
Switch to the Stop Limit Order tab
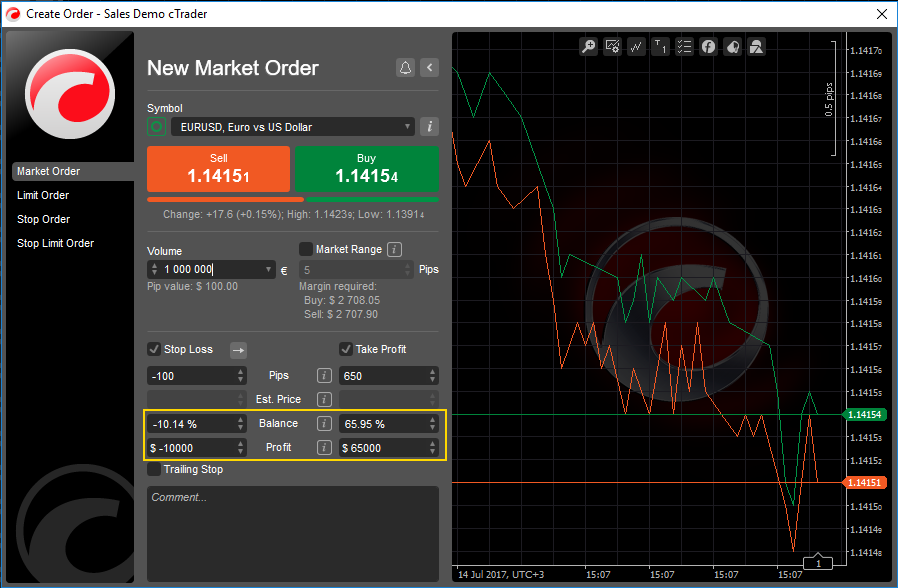[x=56, y=243]
